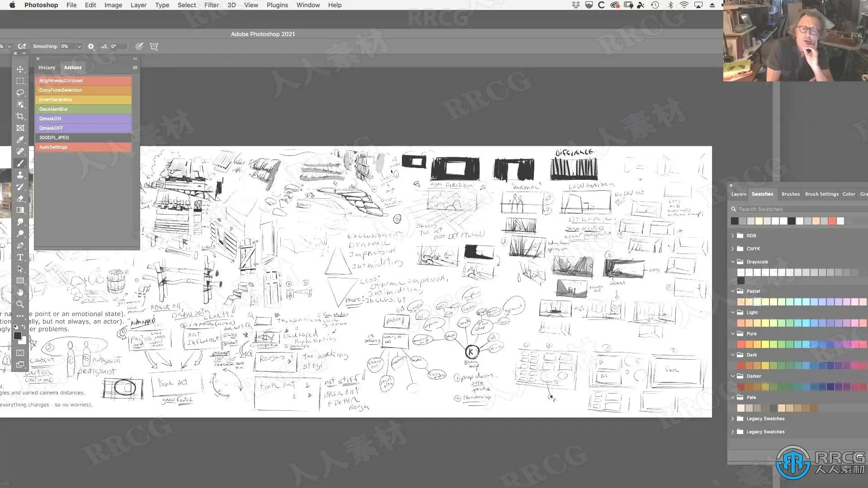The image size is (868, 488).
Task: Select the Horizontal Type tool
Action: pyautogui.click(x=20, y=257)
